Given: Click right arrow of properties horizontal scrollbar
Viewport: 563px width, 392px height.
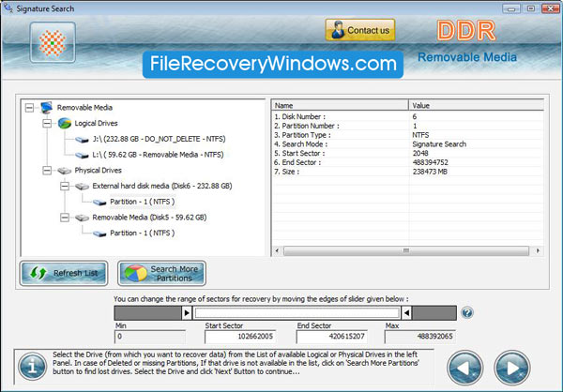Looking at the screenshot, I should [538, 250].
